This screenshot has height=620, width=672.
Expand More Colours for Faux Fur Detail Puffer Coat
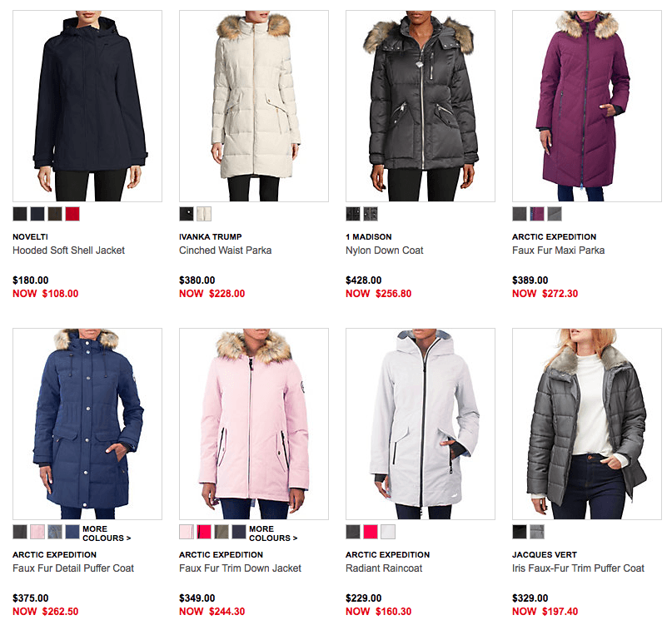tap(107, 533)
